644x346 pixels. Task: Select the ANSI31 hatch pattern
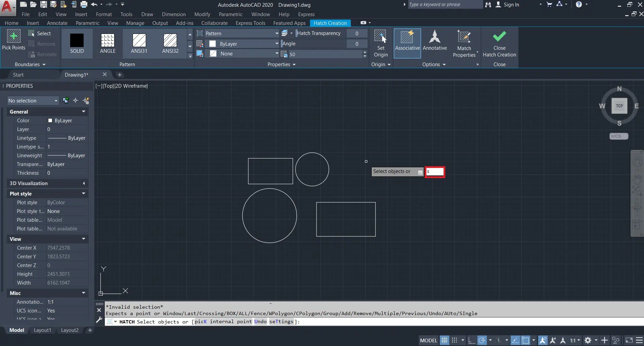[x=139, y=41]
